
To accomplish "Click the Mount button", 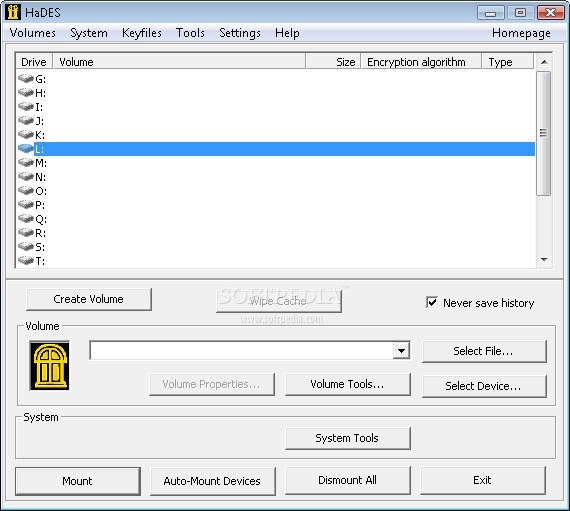I will coord(77,481).
